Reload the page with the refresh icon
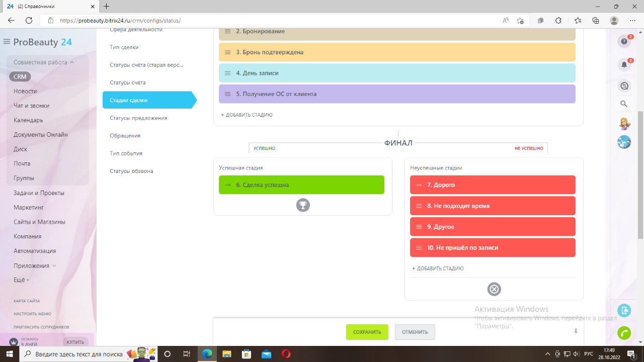The image size is (644, 362). 29,21
